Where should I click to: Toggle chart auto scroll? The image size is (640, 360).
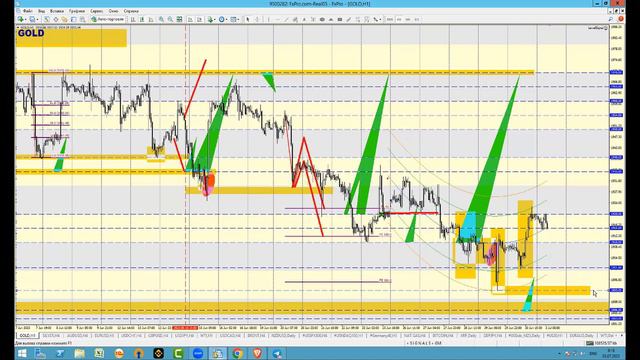click(190, 19)
